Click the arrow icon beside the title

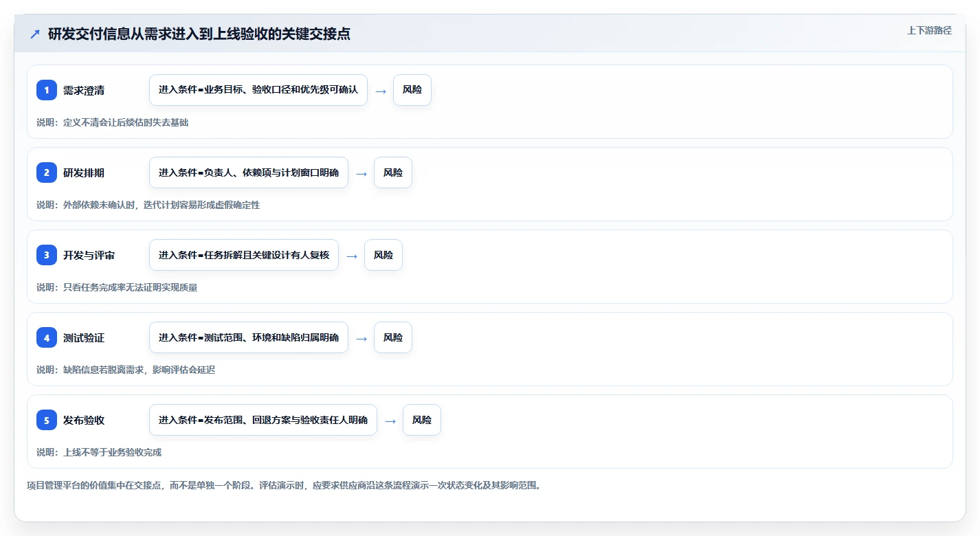[x=35, y=34]
